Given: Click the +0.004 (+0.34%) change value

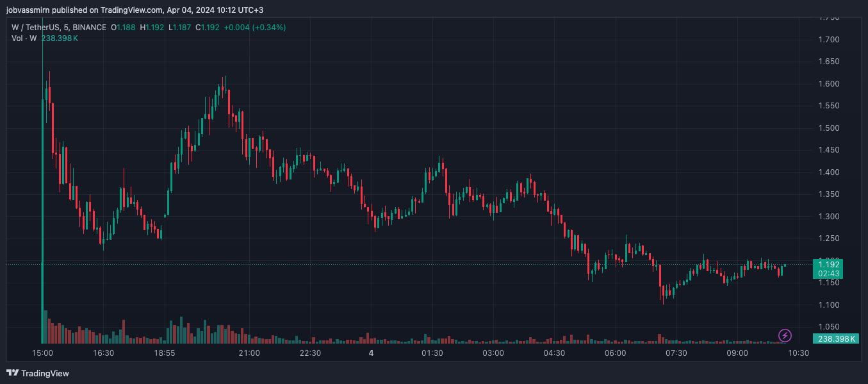Looking at the screenshot, I should tap(254, 28).
